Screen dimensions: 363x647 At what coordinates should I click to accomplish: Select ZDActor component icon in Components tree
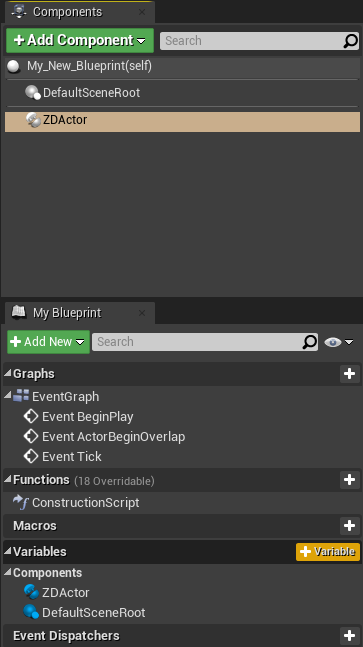(33, 120)
